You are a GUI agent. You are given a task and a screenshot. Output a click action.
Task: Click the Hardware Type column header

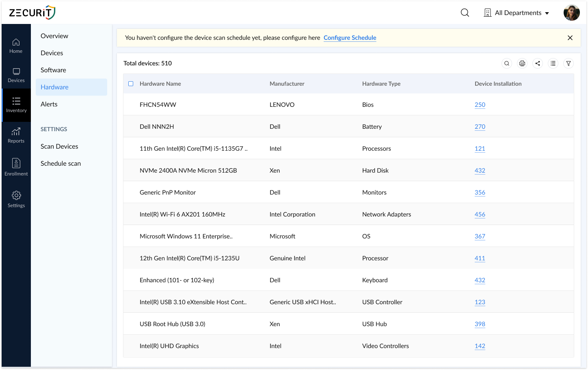point(381,84)
